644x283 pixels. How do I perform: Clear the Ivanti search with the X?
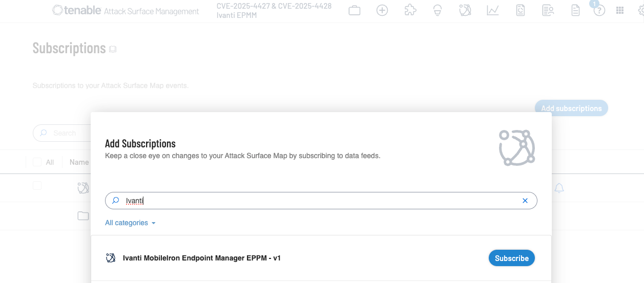pos(525,201)
